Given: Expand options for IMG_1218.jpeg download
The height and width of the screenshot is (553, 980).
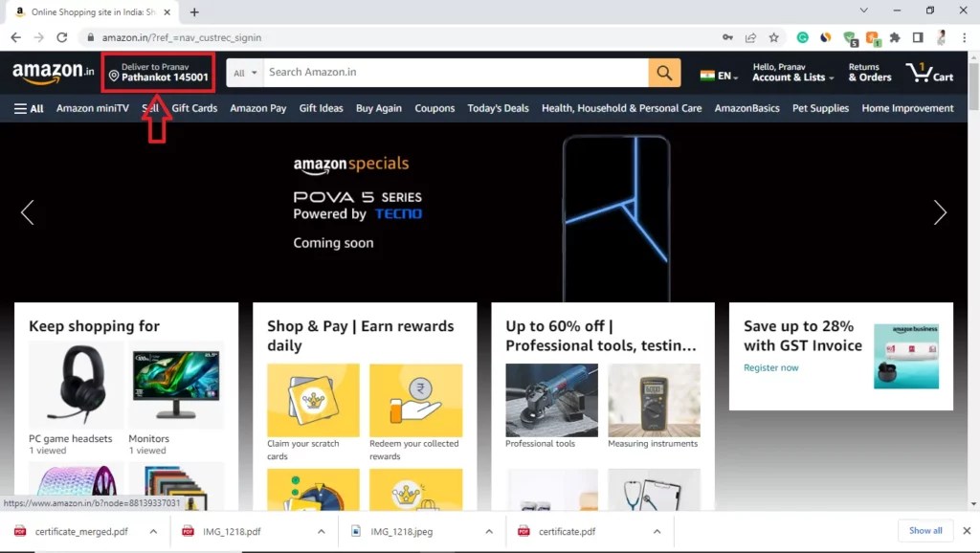Looking at the screenshot, I should [x=489, y=531].
